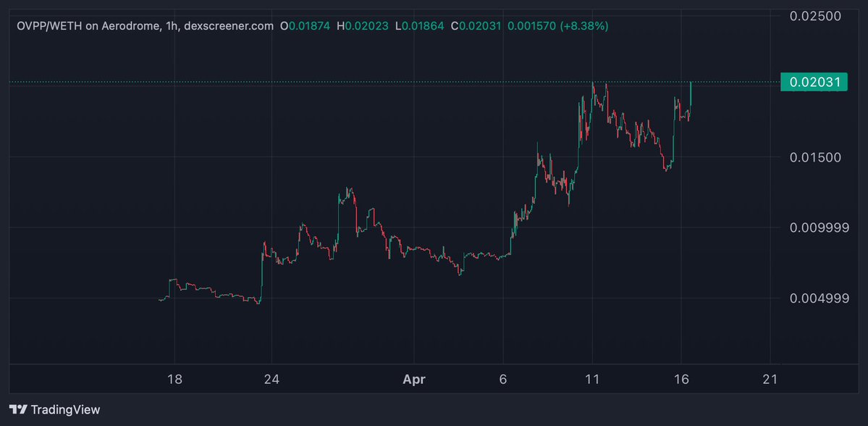Click the Apr date label
Image resolution: width=868 pixels, height=426 pixels.
click(x=414, y=380)
